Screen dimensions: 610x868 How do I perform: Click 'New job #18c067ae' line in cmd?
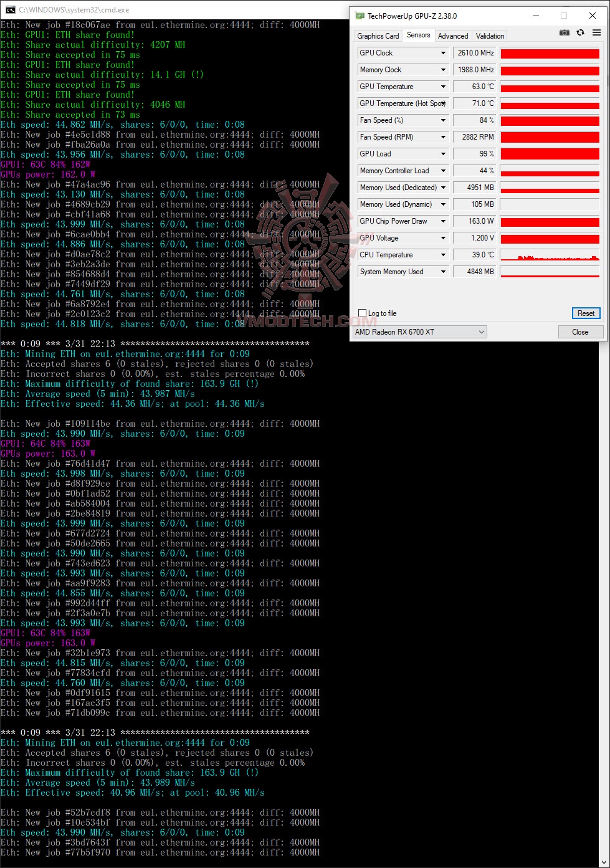click(x=160, y=25)
